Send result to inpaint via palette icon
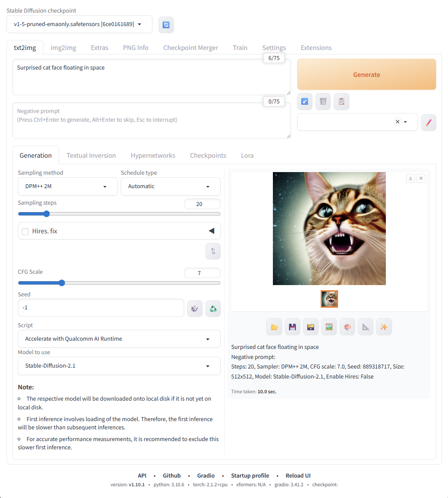 (x=347, y=326)
